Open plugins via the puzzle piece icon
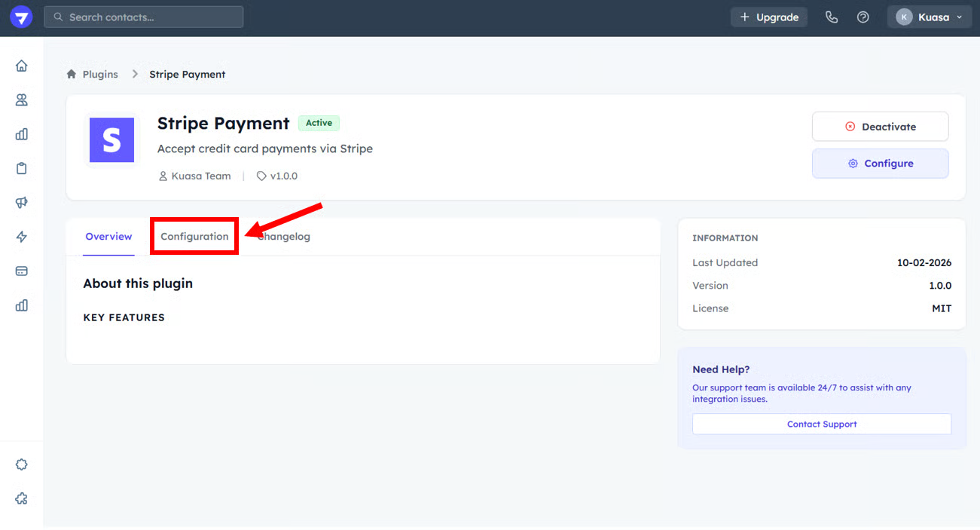The width and height of the screenshot is (980, 530). click(22, 498)
